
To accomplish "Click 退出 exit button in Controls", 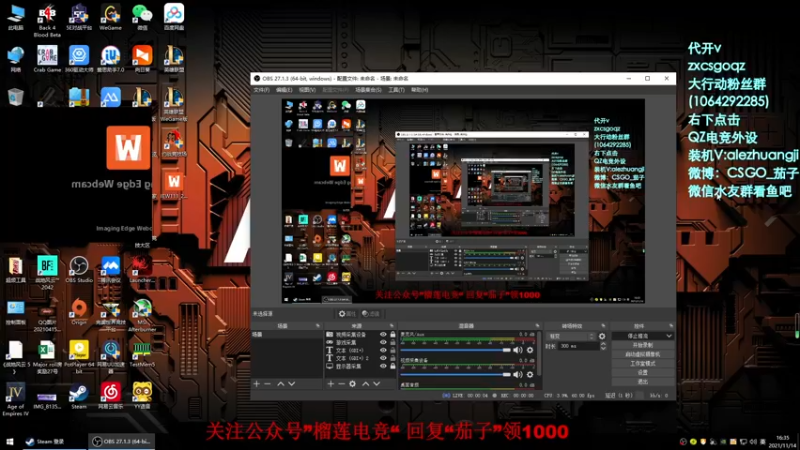I will [642, 382].
